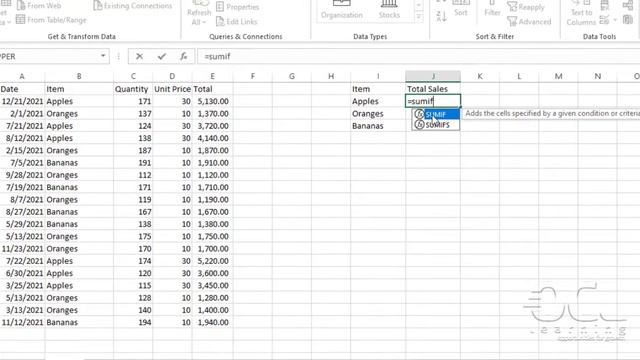Click the total 1,120.00 cell

pyautogui.click(x=212, y=175)
